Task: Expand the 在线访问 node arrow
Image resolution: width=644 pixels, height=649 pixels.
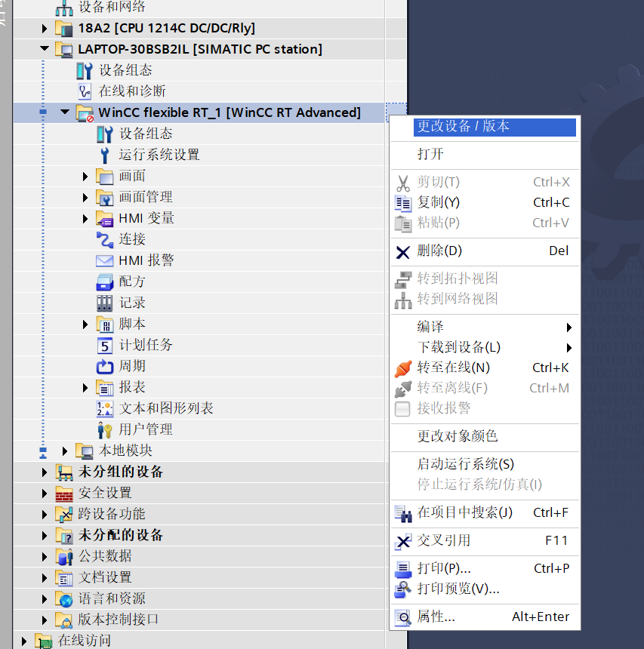Action: (x=24, y=641)
